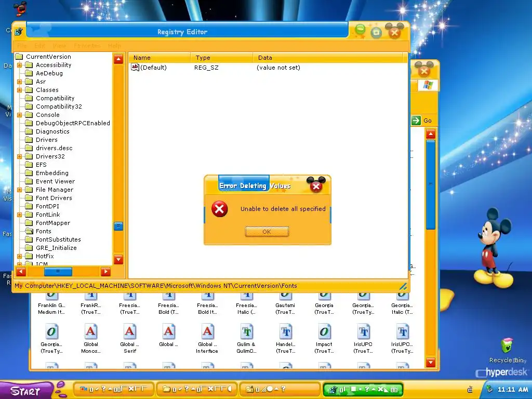Image resolution: width=532 pixels, height=399 pixels.
Task: Click the Start button
Action: (x=25, y=391)
